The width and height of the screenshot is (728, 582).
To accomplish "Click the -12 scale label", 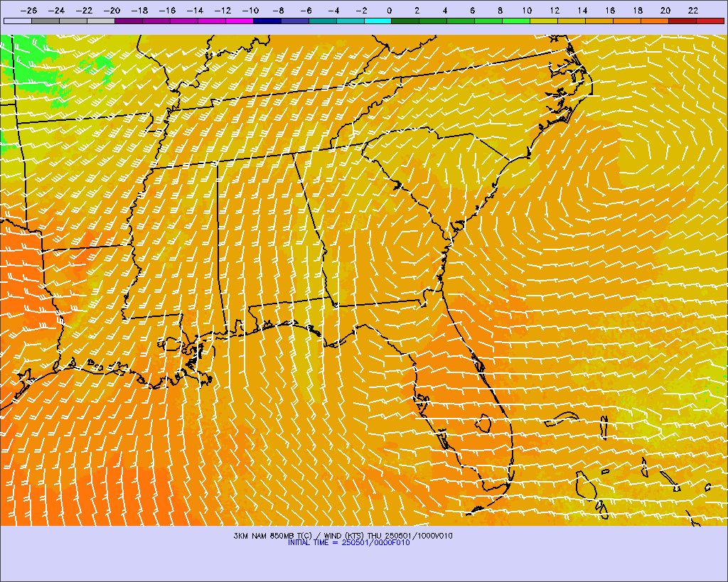I will (x=223, y=10).
